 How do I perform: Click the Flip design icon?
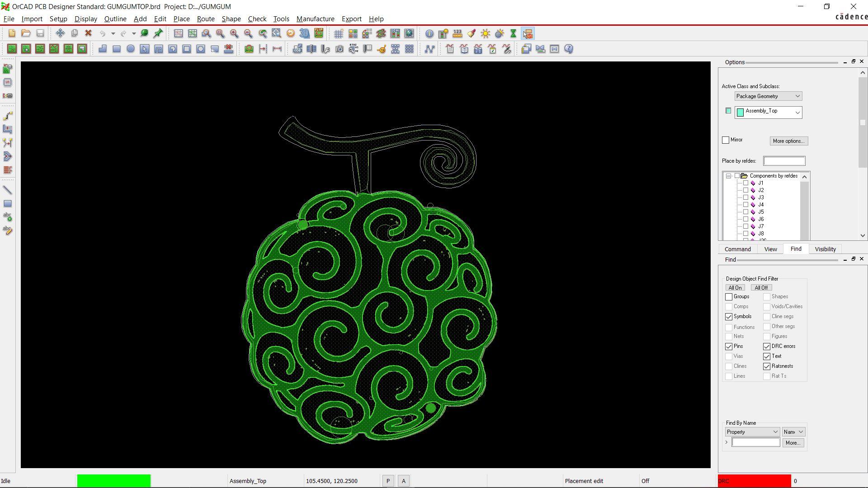click(x=319, y=33)
